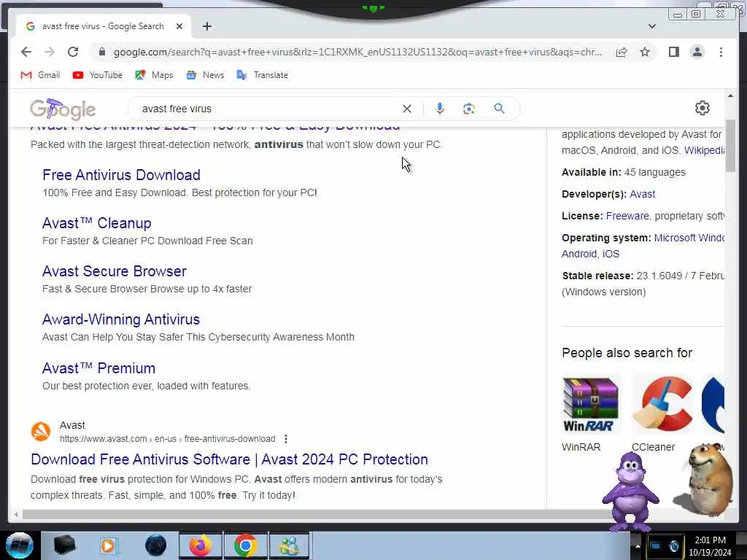Reload the current page

point(73,52)
